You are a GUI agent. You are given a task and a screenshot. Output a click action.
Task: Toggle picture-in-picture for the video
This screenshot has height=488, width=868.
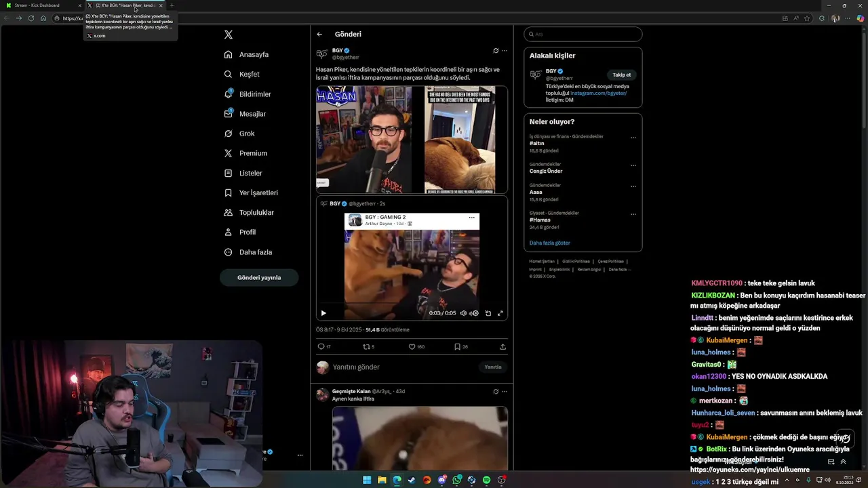click(x=488, y=313)
